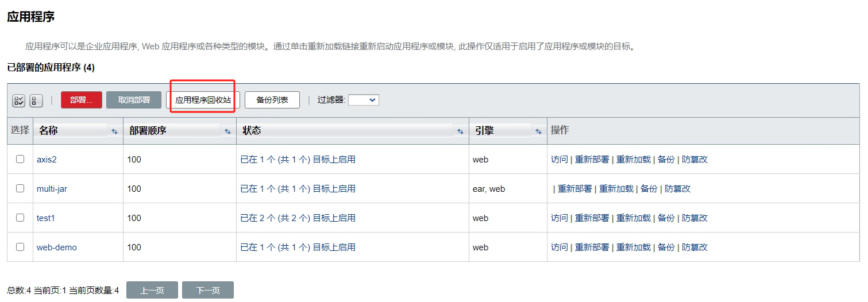Click 重新部署 for multi-jar
Screen dimensions: 868x302
[574, 189]
